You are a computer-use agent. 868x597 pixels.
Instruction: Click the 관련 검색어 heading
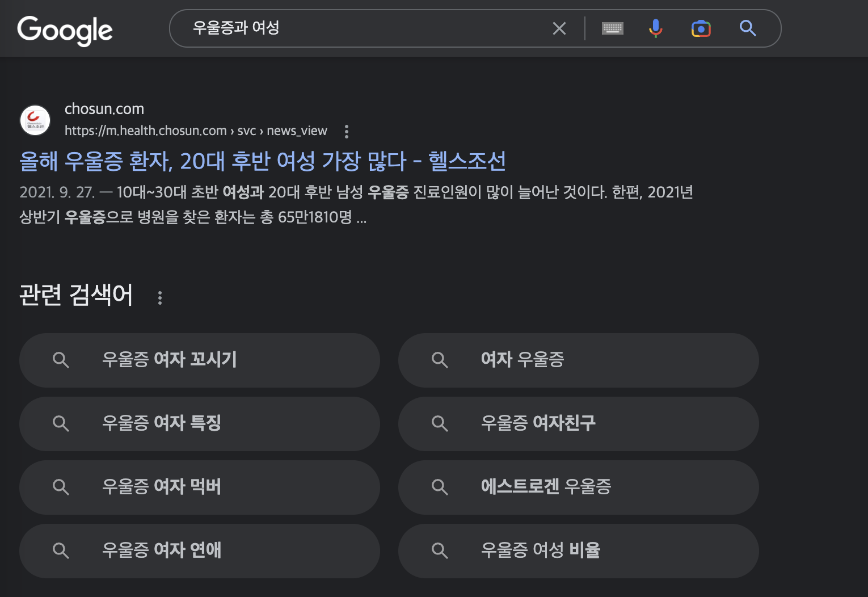point(76,295)
